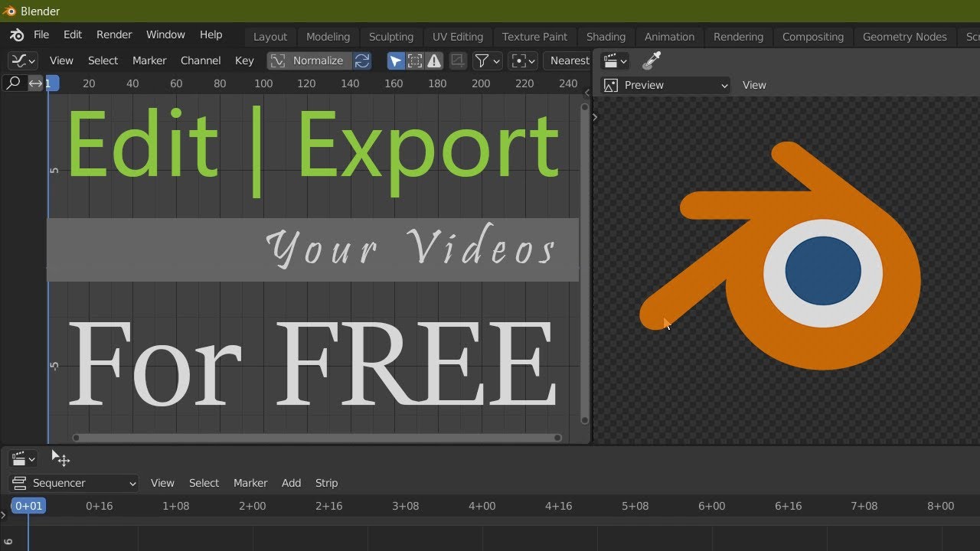The width and height of the screenshot is (980, 551).
Task: Open the funnel filters dropdown
Action: [487, 60]
